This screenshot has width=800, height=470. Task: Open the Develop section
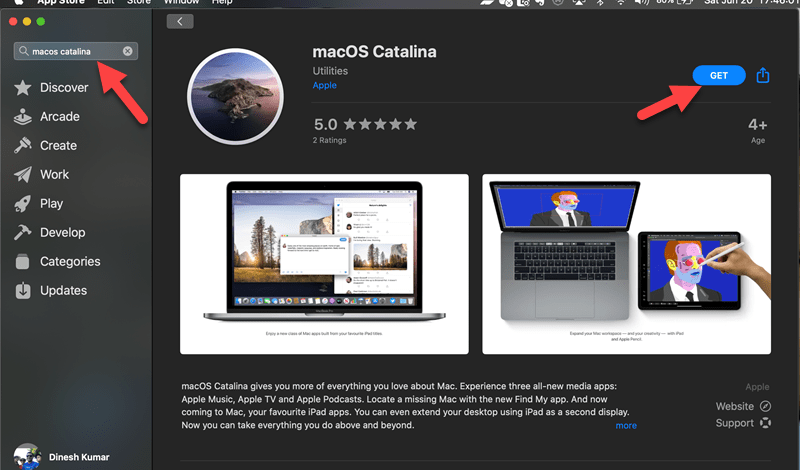coord(49,233)
